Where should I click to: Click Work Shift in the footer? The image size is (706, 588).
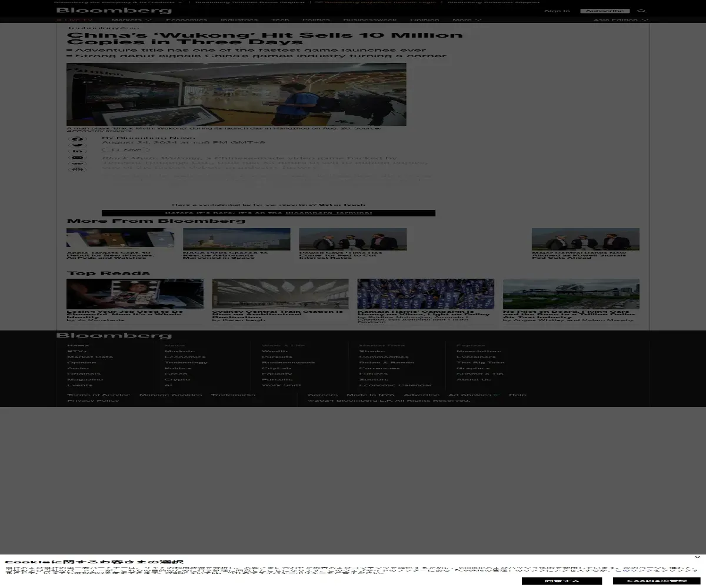tap(282, 385)
